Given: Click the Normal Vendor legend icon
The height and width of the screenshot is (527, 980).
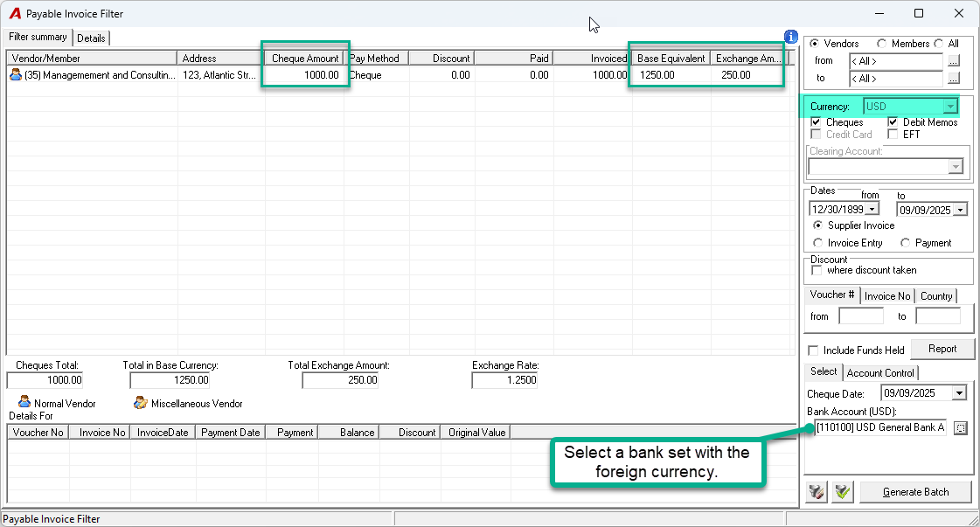Looking at the screenshot, I should click(x=24, y=402).
